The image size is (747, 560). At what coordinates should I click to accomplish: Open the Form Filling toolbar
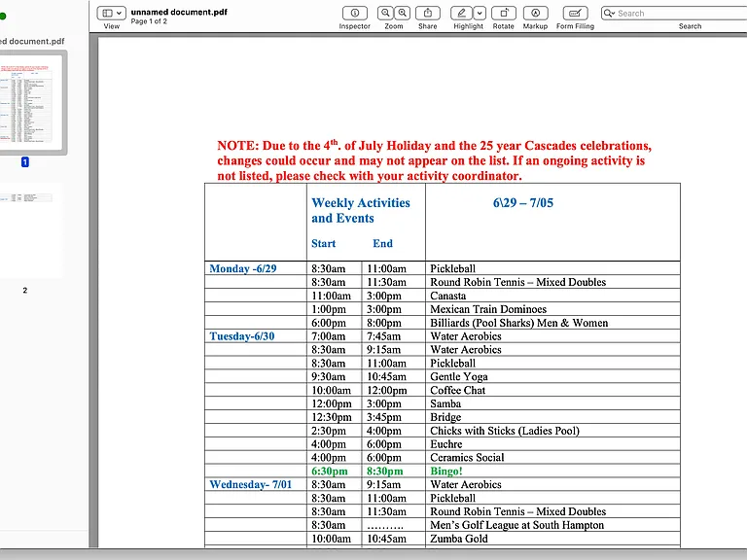(576, 13)
